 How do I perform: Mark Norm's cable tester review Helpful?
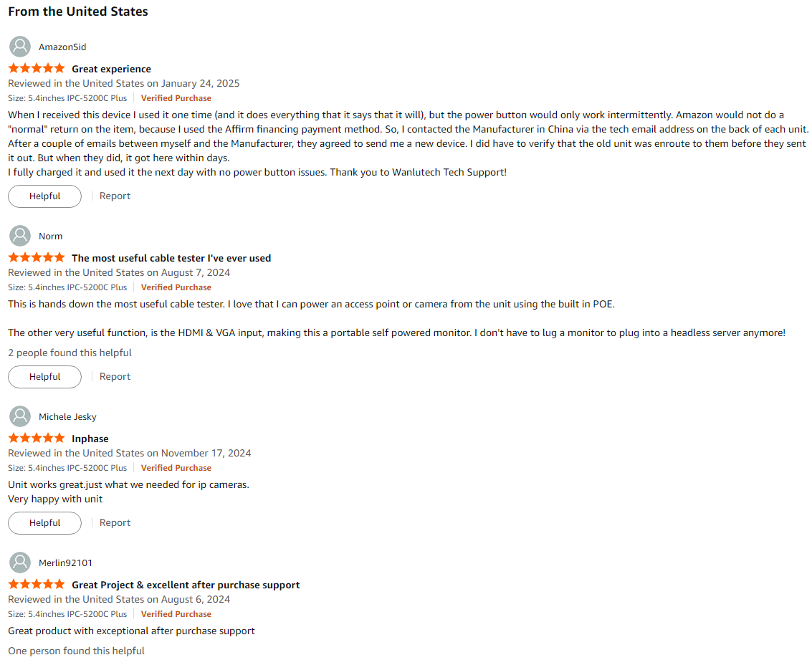(44, 377)
